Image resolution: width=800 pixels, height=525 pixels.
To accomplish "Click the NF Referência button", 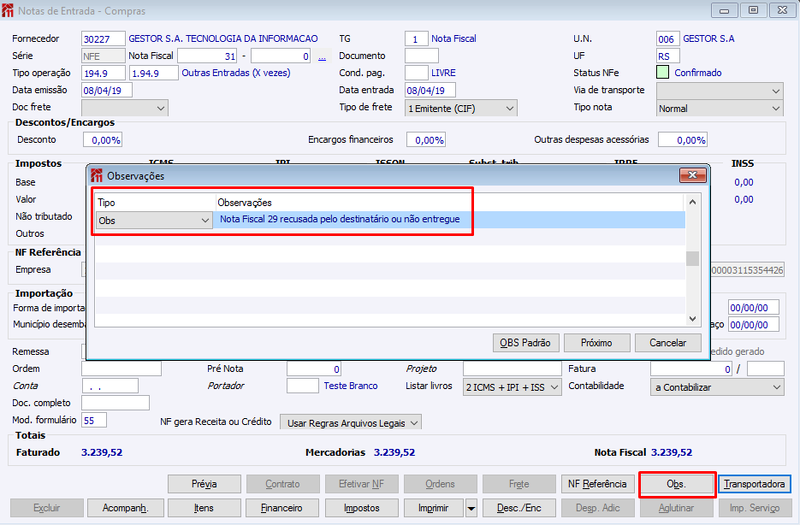I will [x=597, y=484].
